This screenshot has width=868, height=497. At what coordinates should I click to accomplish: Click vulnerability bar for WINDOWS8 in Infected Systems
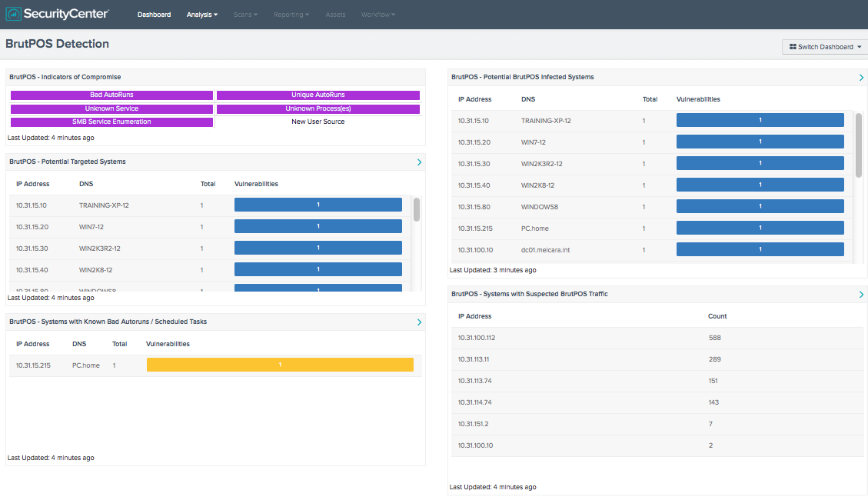(760, 206)
